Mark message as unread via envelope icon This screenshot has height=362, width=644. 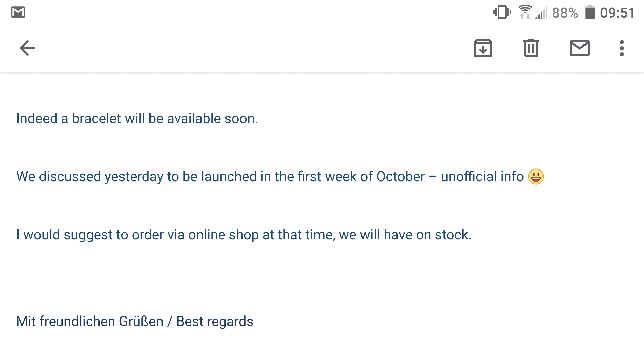(579, 48)
